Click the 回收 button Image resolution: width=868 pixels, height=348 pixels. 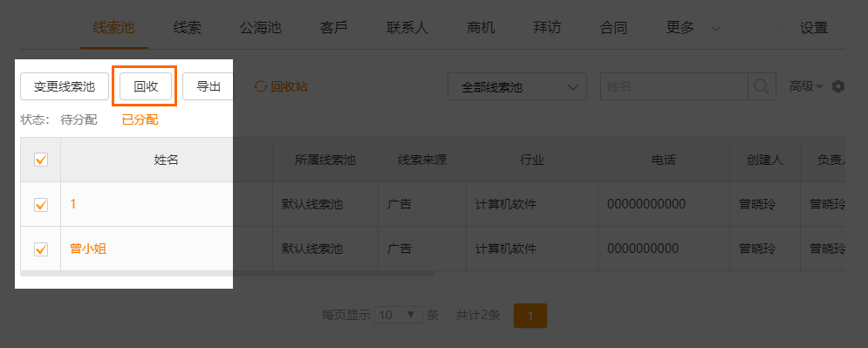tap(146, 86)
